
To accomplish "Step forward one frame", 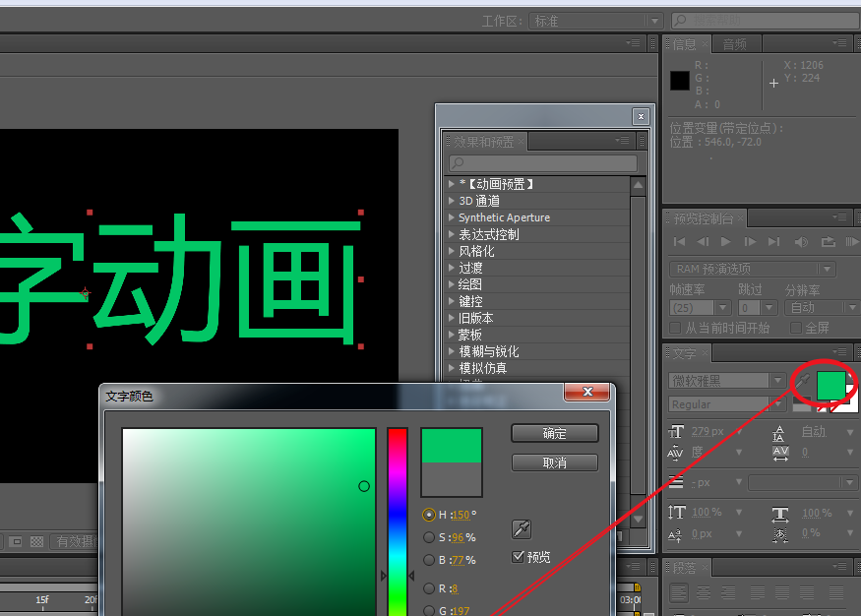I will pos(750,241).
